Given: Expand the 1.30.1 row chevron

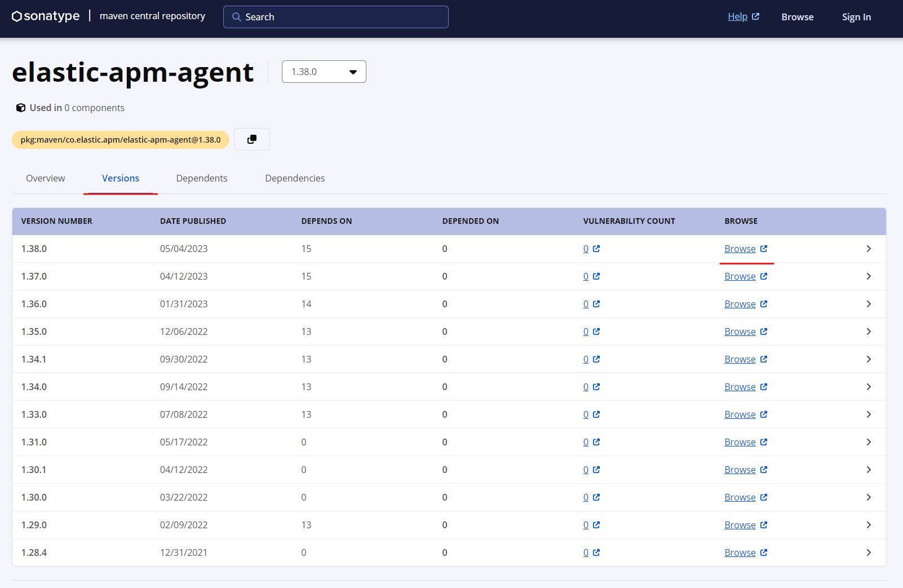Looking at the screenshot, I should click(x=869, y=470).
